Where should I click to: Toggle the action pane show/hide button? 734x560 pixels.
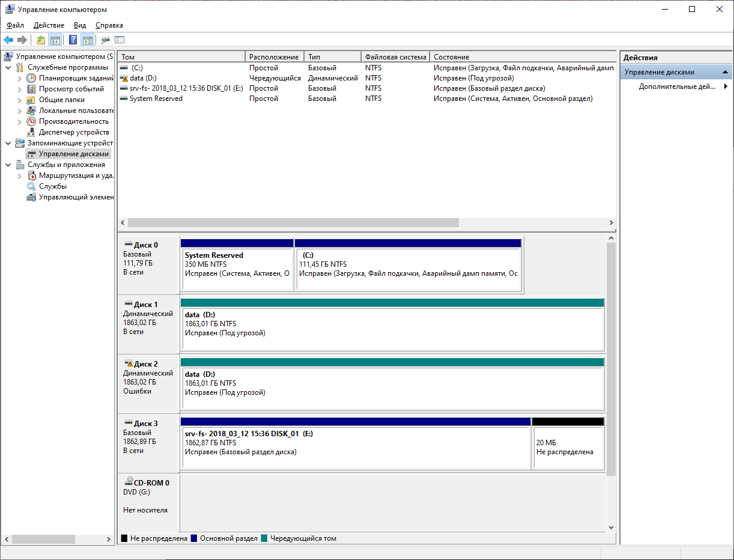(x=88, y=40)
